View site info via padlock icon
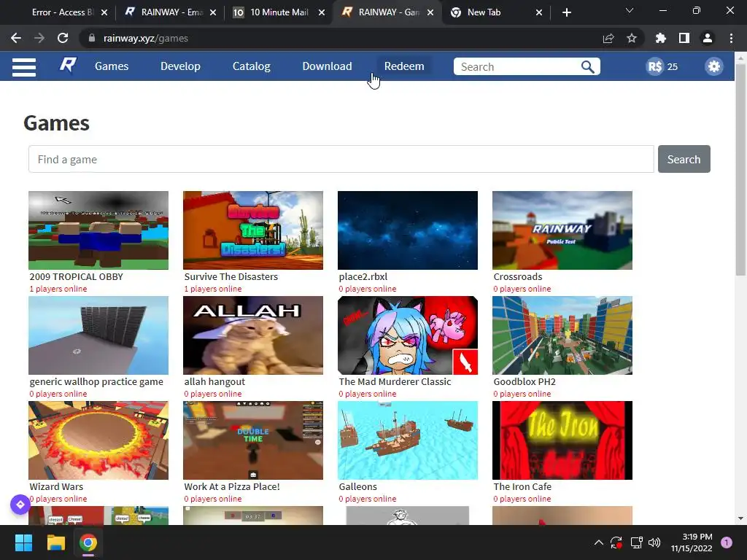The width and height of the screenshot is (747, 560). coord(92,38)
